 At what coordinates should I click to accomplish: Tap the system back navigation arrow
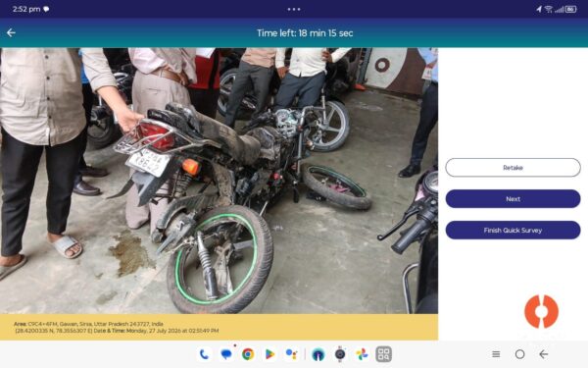click(x=544, y=354)
